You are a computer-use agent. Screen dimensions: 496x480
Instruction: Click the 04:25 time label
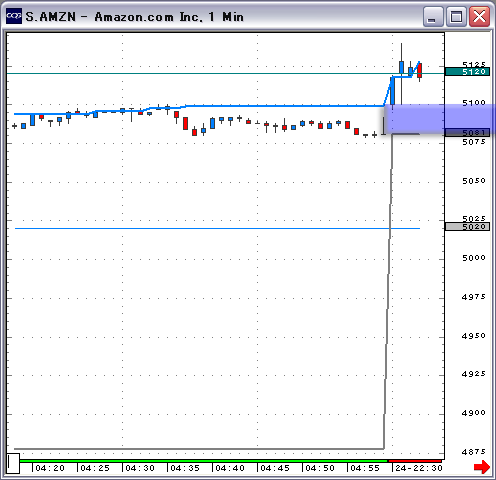coord(95,468)
